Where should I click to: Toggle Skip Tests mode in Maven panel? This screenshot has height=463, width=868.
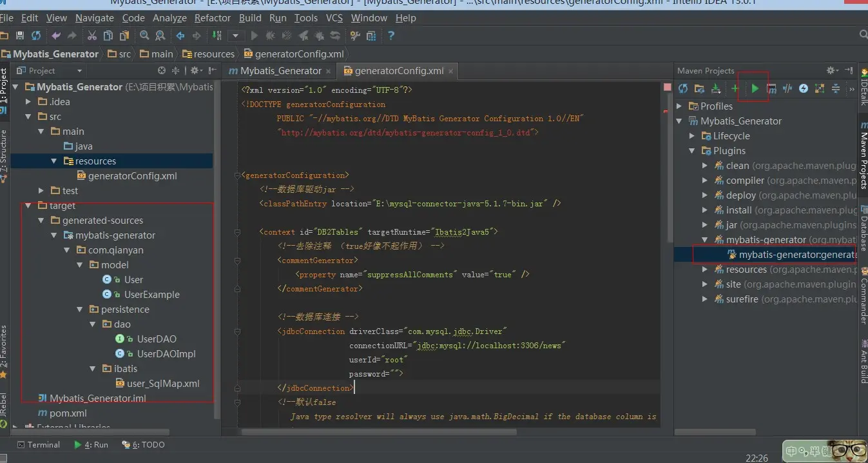(x=804, y=88)
